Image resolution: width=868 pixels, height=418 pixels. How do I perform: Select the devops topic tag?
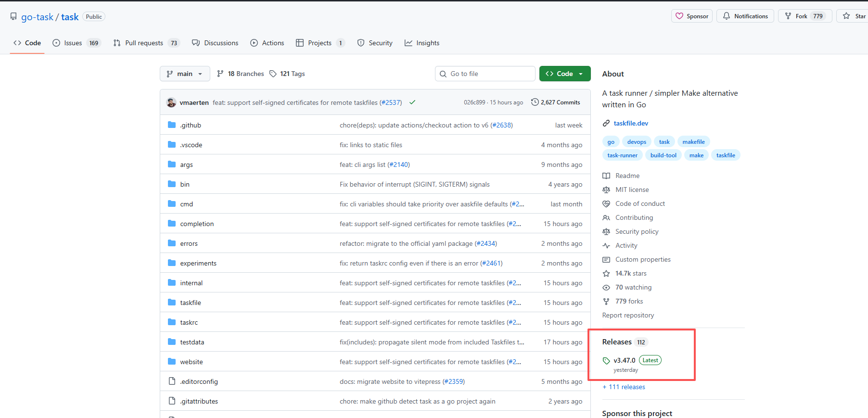tap(637, 142)
